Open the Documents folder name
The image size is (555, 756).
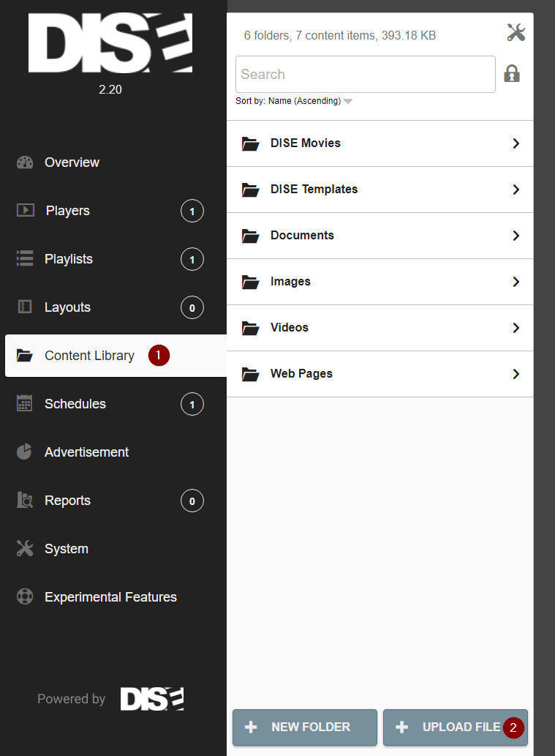click(x=302, y=235)
